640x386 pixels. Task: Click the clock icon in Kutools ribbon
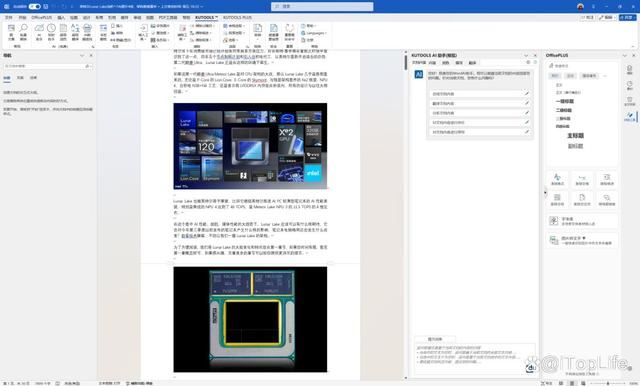pos(51,28)
